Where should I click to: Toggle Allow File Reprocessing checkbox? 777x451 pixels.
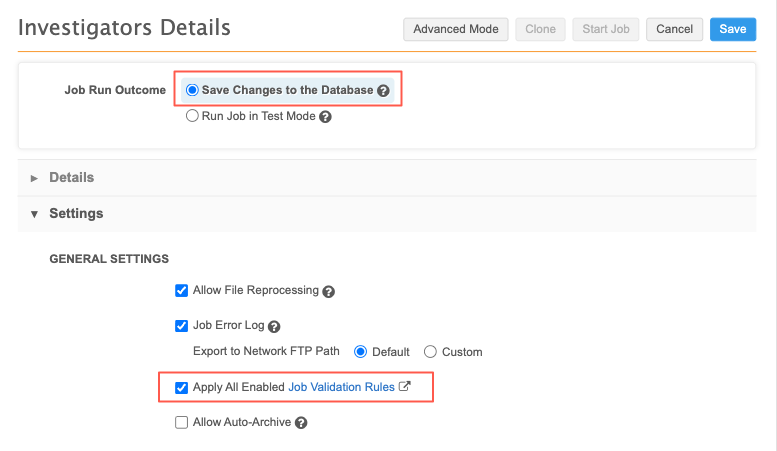click(x=182, y=291)
